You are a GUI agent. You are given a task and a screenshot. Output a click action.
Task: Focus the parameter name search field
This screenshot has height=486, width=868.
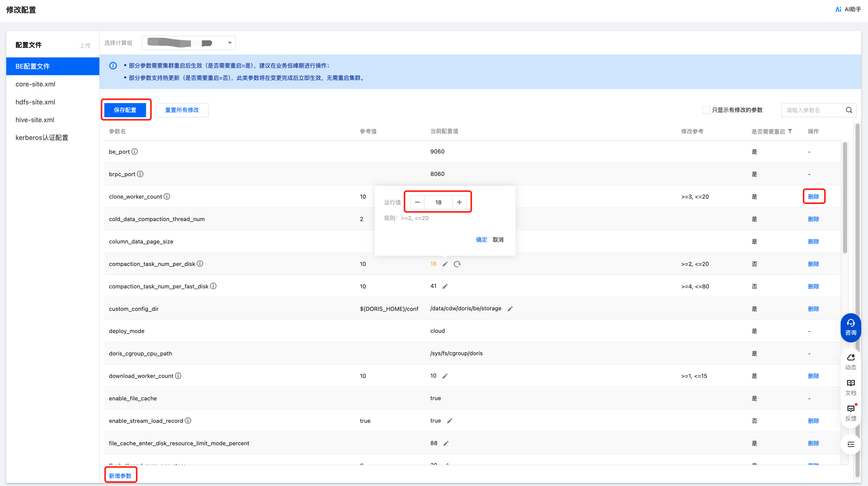point(812,110)
